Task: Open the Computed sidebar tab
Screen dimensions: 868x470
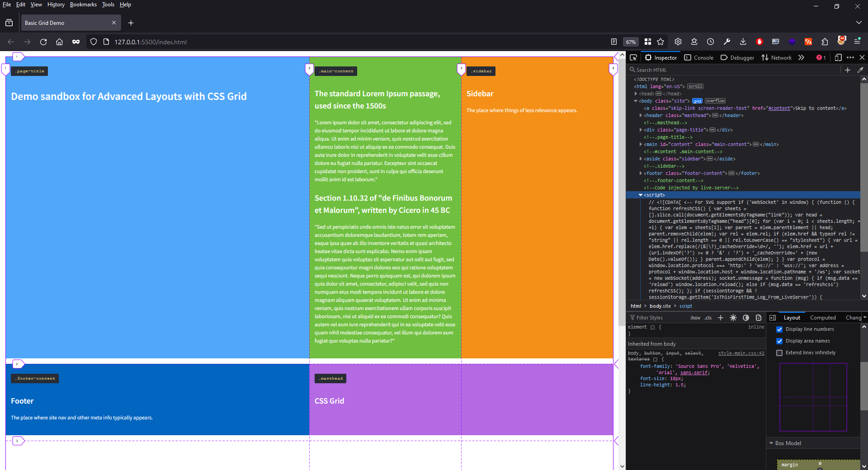Action: [823, 318]
